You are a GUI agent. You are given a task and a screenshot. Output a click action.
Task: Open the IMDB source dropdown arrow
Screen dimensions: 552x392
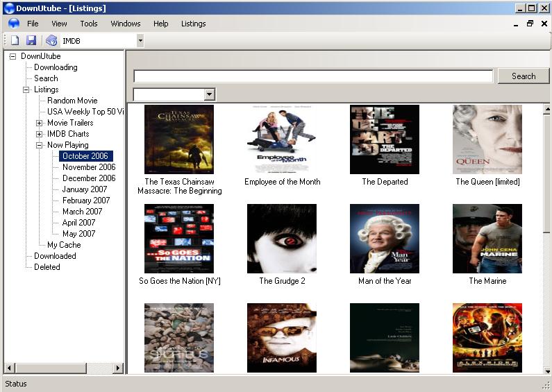coord(140,41)
